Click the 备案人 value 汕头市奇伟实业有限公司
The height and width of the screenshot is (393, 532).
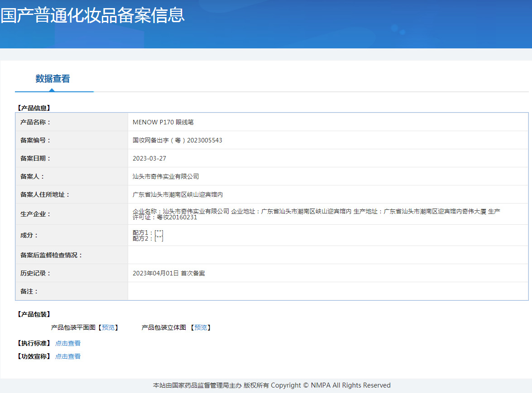166,176
